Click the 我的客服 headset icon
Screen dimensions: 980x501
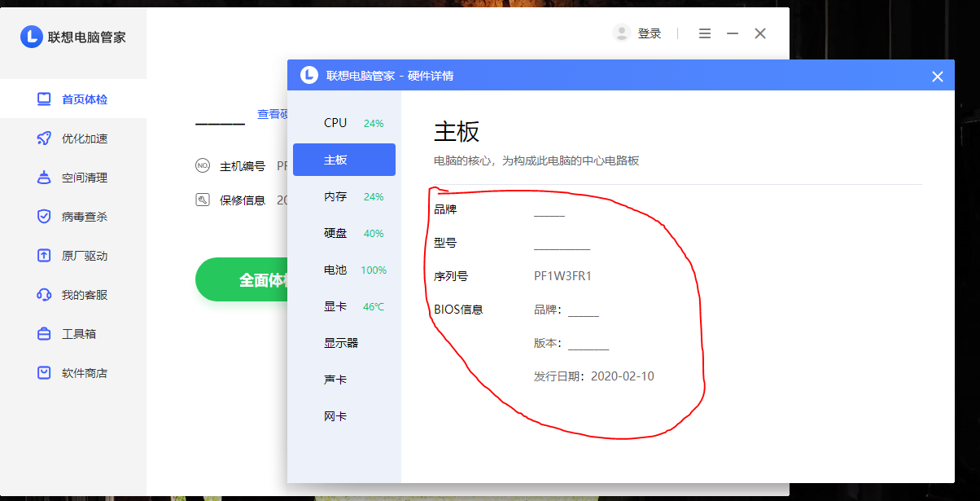(44, 295)
